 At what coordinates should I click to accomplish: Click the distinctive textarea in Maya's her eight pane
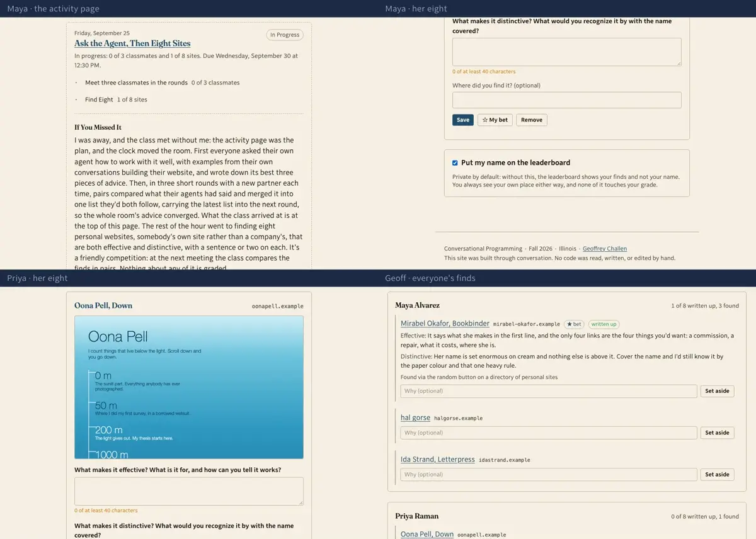coord(567,52)
